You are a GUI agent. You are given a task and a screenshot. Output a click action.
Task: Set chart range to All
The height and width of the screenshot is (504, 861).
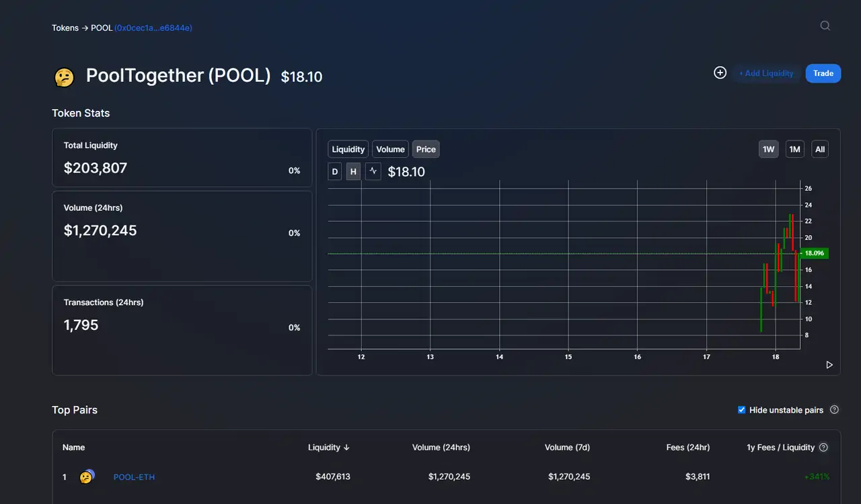coord(820,149)
